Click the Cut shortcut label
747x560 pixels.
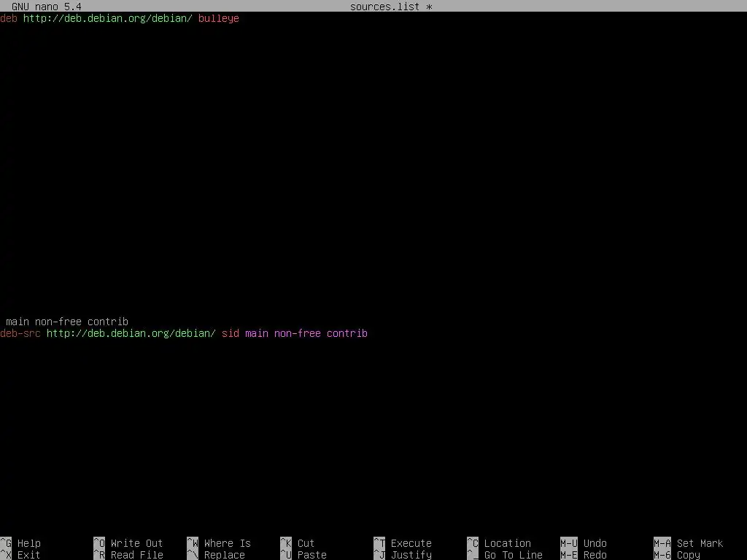(306, 543)
